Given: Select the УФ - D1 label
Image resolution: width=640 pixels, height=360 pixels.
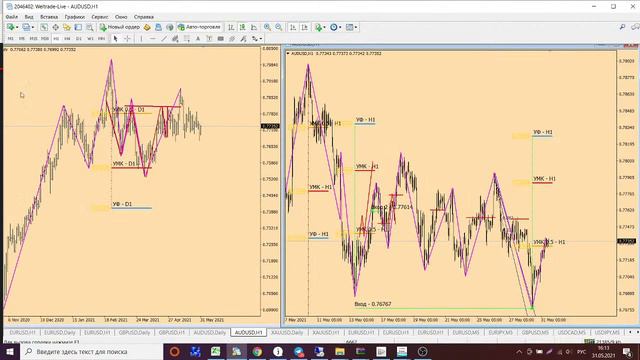Looking at the screenshot, I should click(x=122, y=204).
